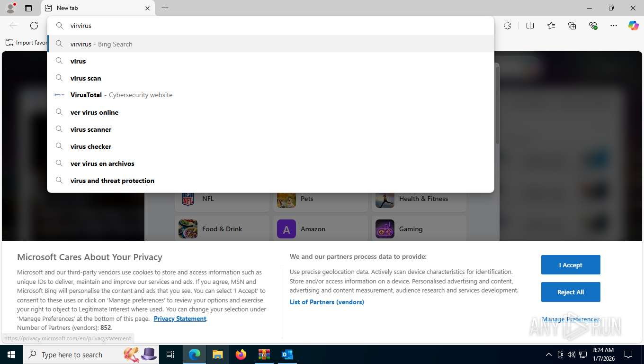Open File Explorer from taskbar
Viewport: 644px width, 364px height.
point(217,355)
